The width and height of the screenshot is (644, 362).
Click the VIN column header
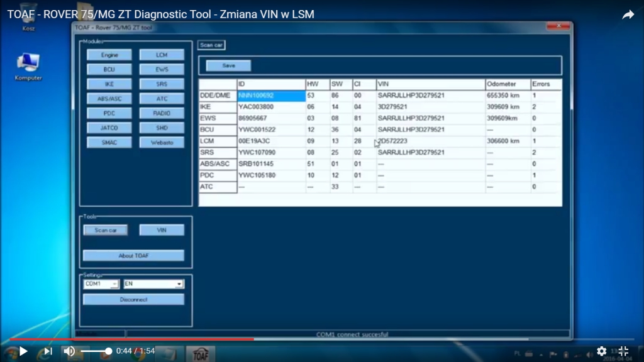431,84
